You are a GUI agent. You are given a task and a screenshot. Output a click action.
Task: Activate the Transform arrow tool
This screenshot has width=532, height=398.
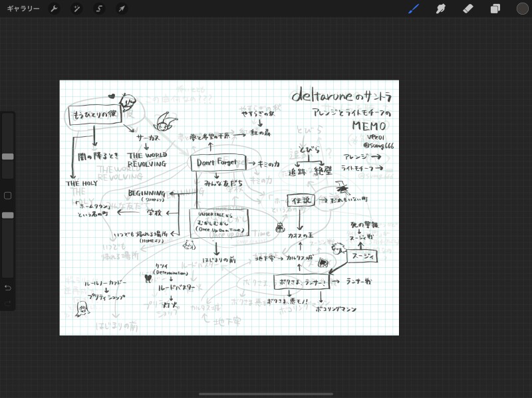pos(122,9)
